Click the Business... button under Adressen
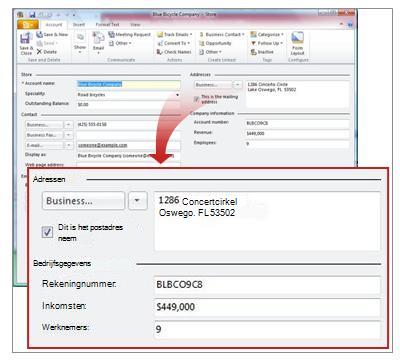Screen dimensions: 400x360 click(83, 201)
